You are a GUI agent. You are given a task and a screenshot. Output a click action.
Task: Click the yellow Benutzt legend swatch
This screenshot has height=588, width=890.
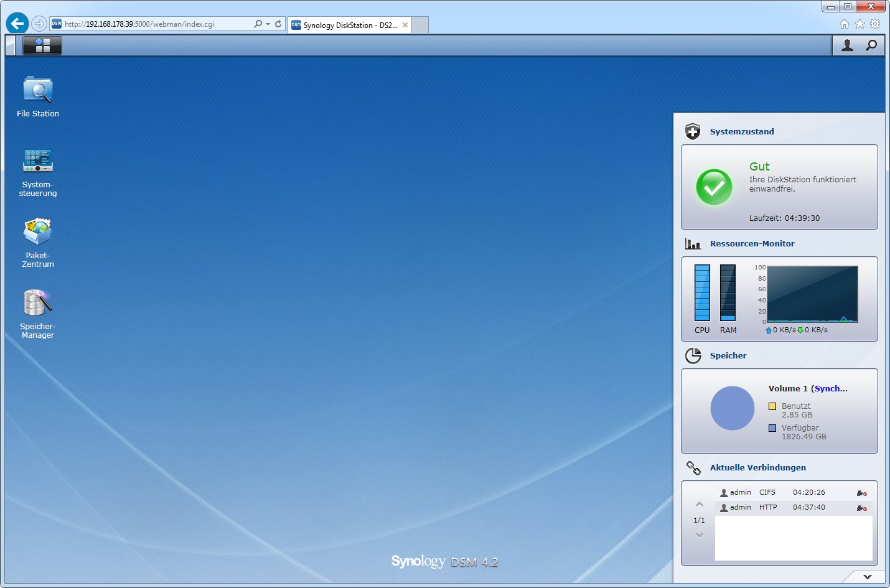[x=772, y=406]
